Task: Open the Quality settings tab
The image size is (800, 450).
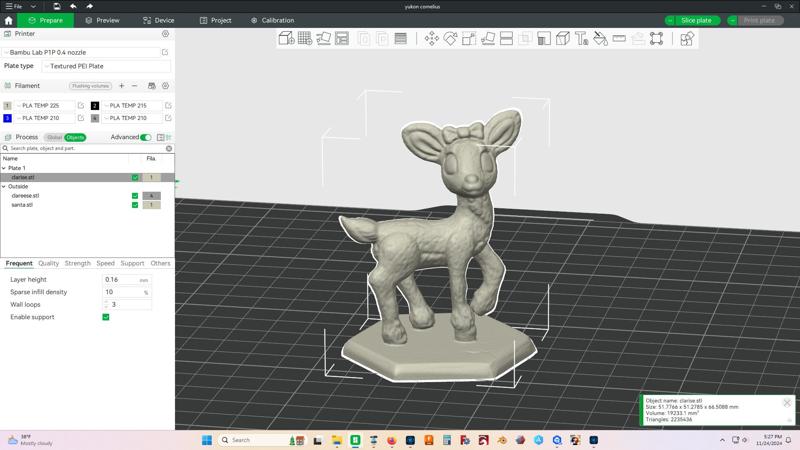Action: click(48, 263)
